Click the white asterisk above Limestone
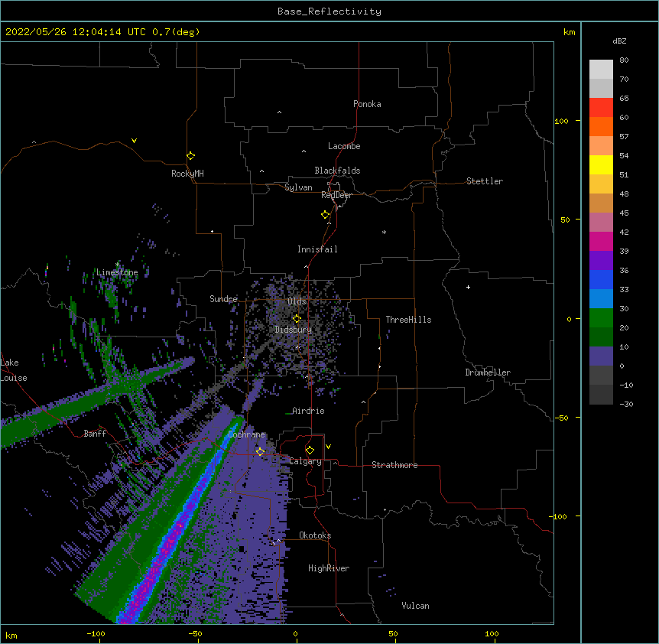This screenshot has height=644, width=659. point(117,264)
